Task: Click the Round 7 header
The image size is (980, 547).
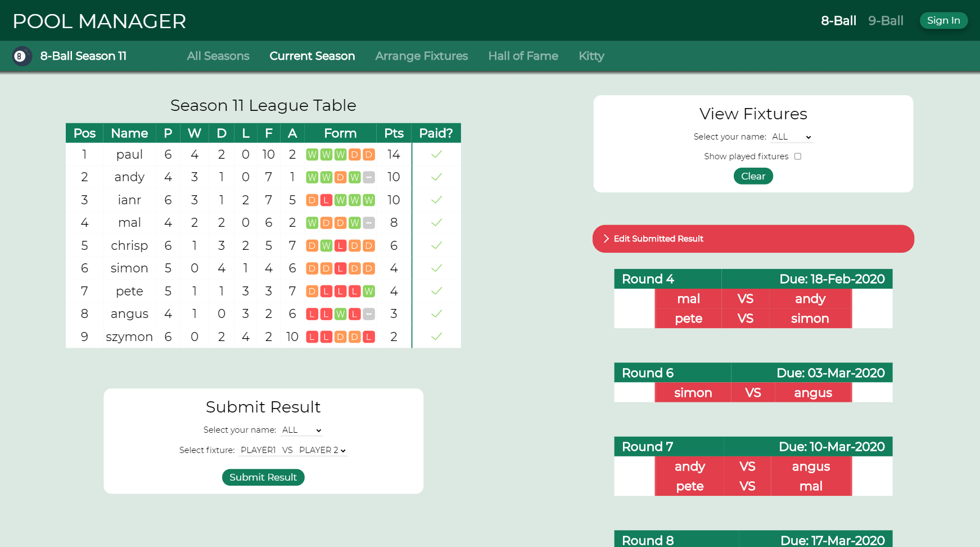Action: (x=753, y=447)
